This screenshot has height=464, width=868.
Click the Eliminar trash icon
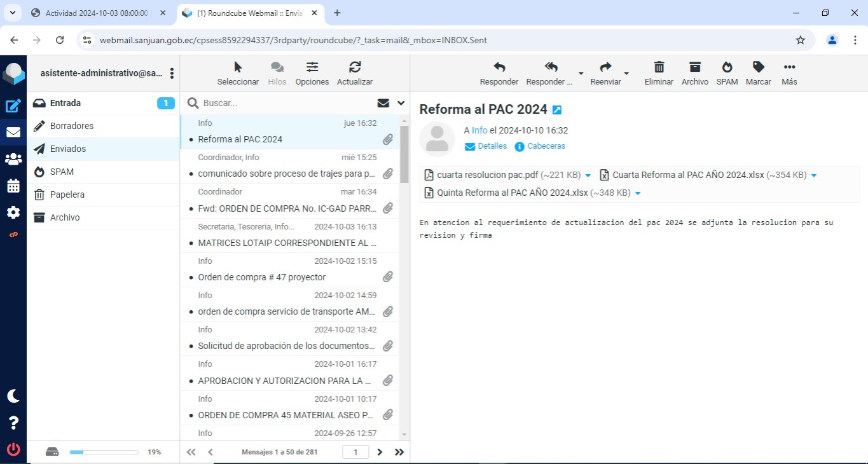[659, 73]
